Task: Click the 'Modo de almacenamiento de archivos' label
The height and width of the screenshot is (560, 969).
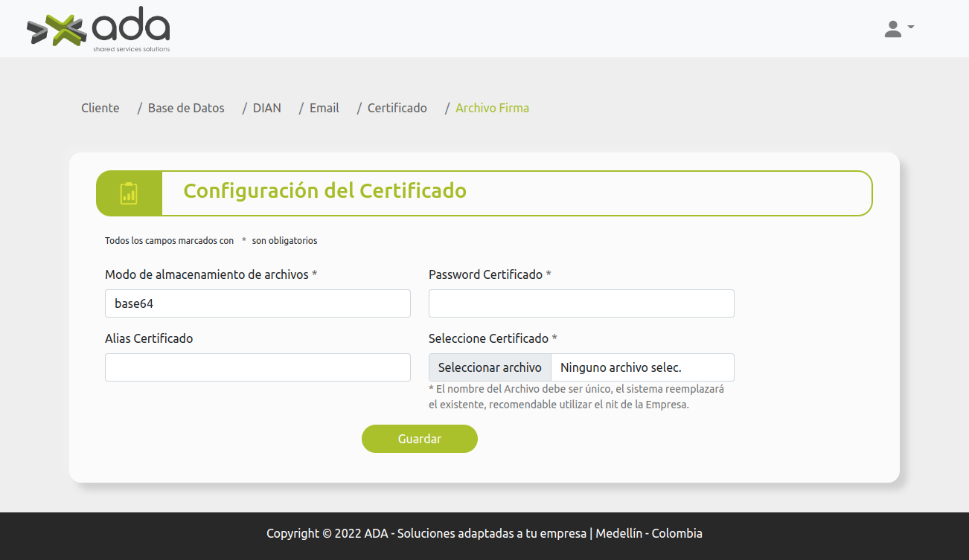Action: [206, 274]
